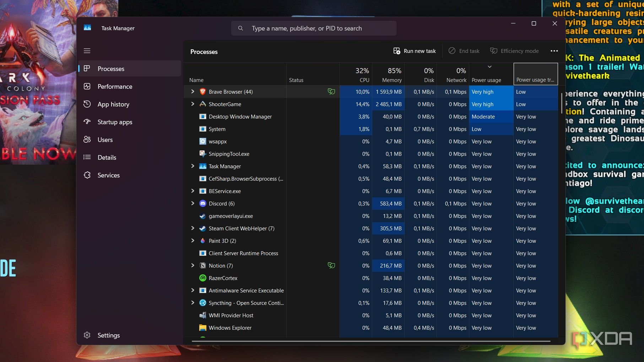The image size is (644, 362).
Task: Click the horizontal scrollbar at the bottom
Action: click(371, 341)
